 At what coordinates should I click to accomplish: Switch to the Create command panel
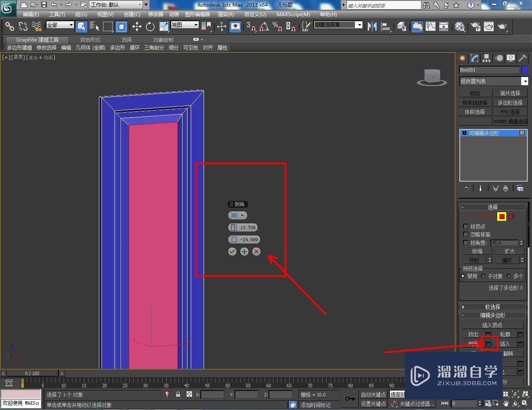[463, 58]
